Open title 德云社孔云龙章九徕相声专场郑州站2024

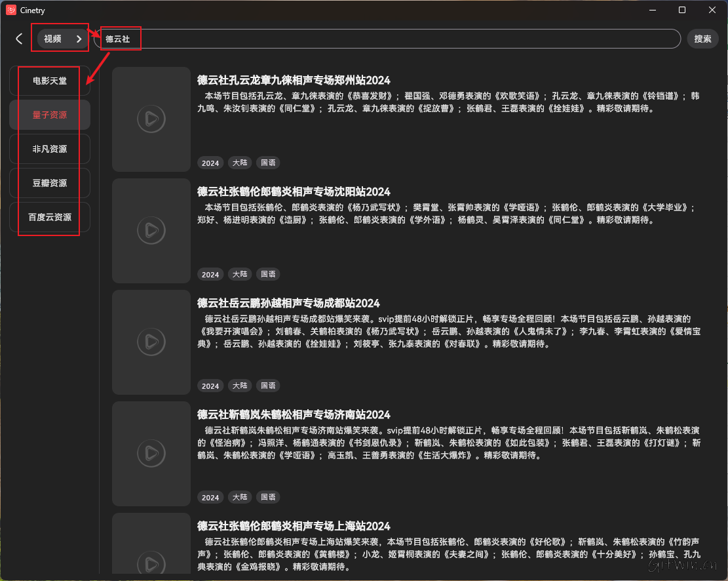click(x=294, y=80)
